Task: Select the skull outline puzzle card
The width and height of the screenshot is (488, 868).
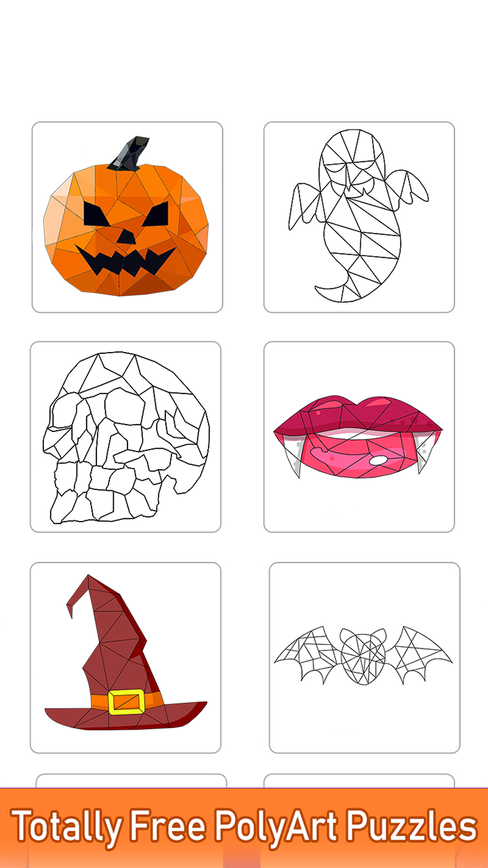Action: click(125, 437)
